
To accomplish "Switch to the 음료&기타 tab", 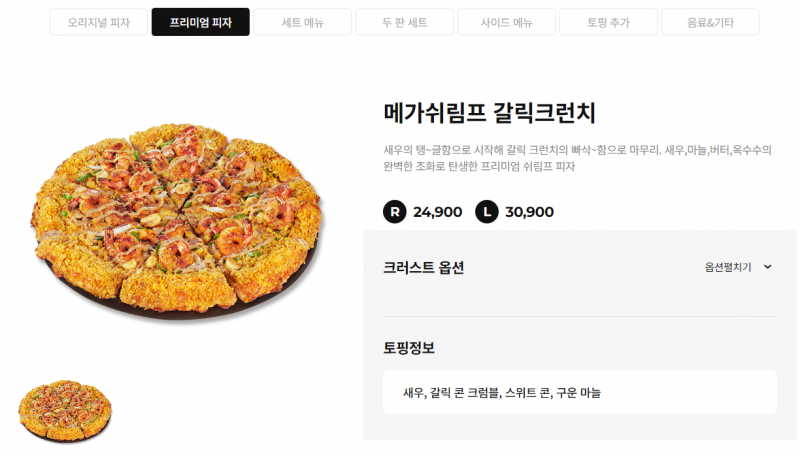I will point(710,22).
